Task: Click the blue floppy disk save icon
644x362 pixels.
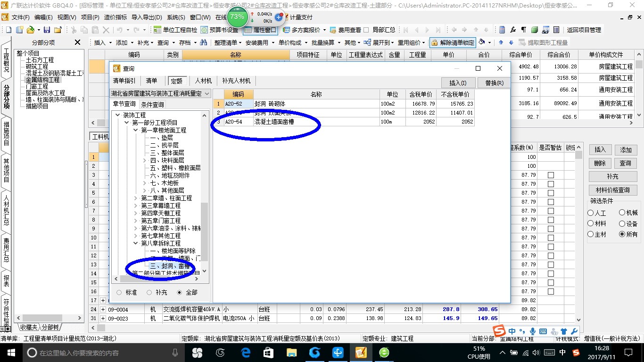Action: tap(47, 30)
